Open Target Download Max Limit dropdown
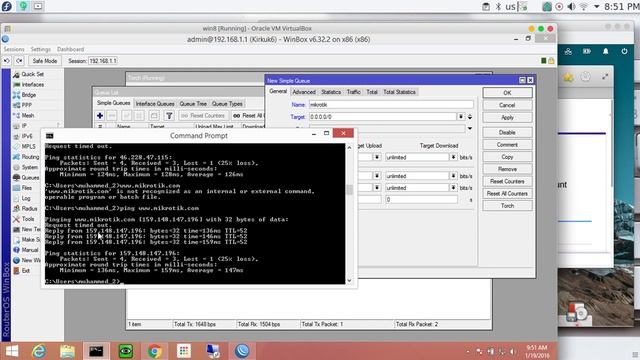640x360 pixels. [x=453, y=157]
